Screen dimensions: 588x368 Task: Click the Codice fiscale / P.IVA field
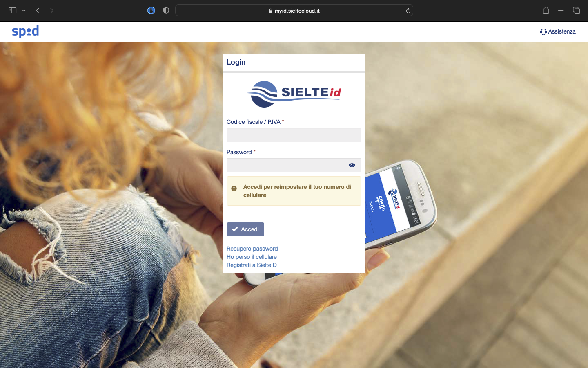(294, 135)
